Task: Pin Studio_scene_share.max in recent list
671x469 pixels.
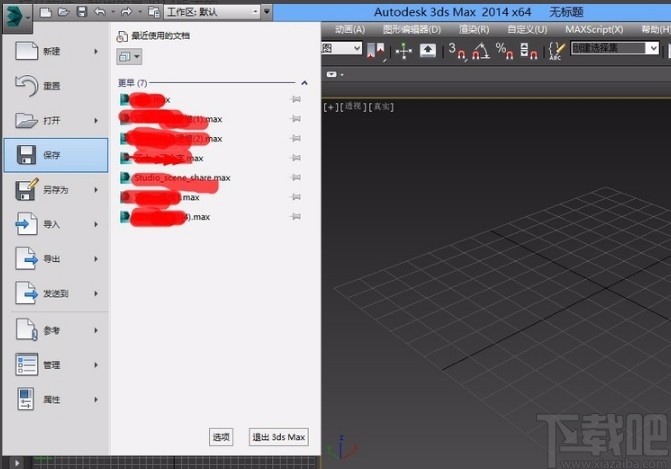Action: (x=296, y=178)
